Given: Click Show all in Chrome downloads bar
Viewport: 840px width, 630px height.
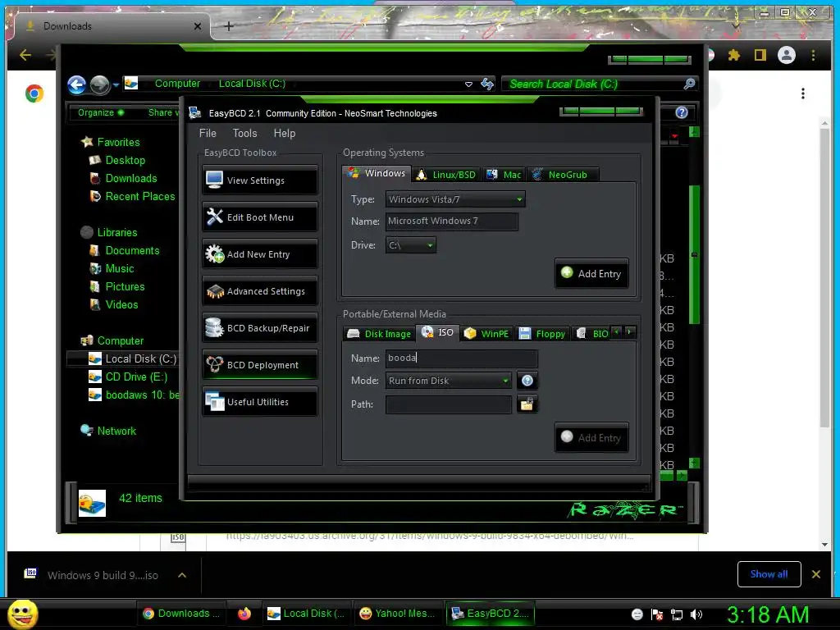Looking at the screenshot, I should pyautogui.click(x=769, y=574).
